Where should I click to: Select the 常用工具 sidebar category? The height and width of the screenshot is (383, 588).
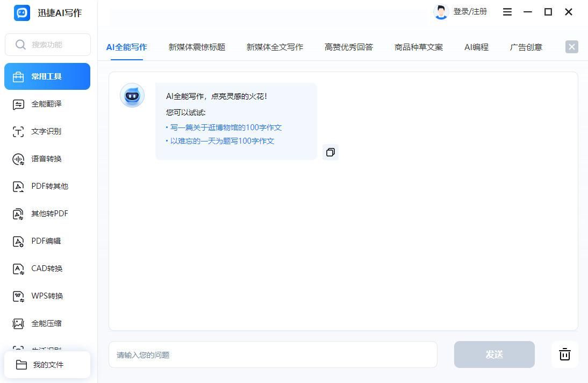tap(47, 76)
